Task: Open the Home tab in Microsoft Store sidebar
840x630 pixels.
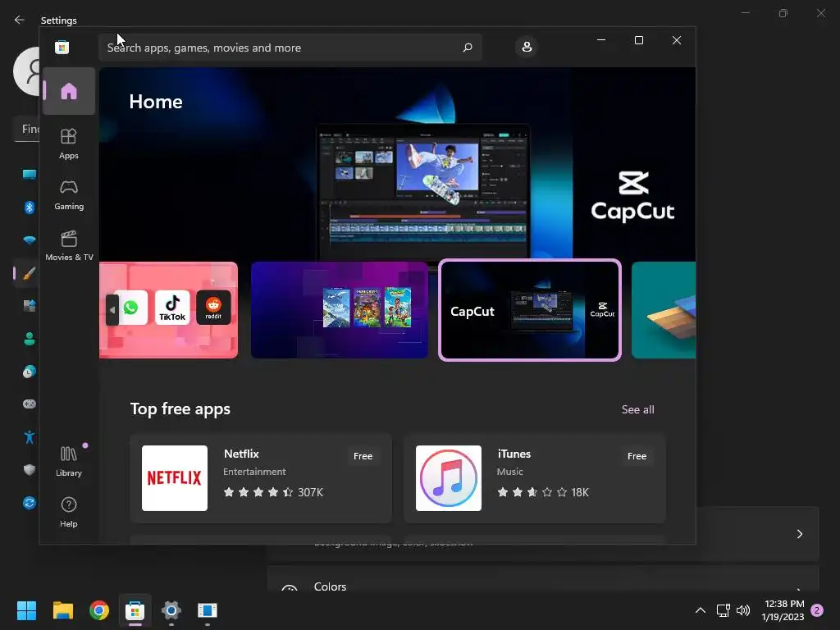Action: [69, 91]
